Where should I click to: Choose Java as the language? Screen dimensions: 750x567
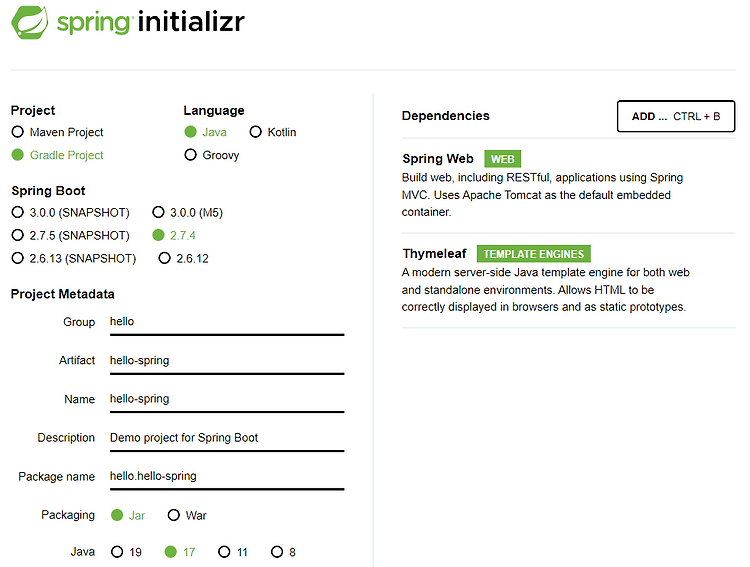point(190,132)
